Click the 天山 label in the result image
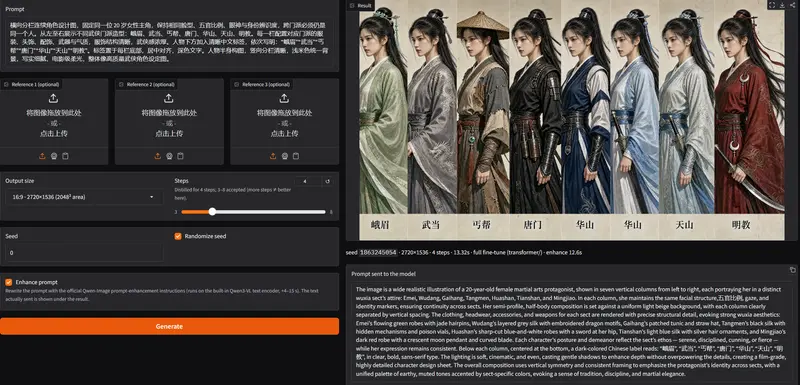This screenshot has height=385, width=800. tap(685, 224)
